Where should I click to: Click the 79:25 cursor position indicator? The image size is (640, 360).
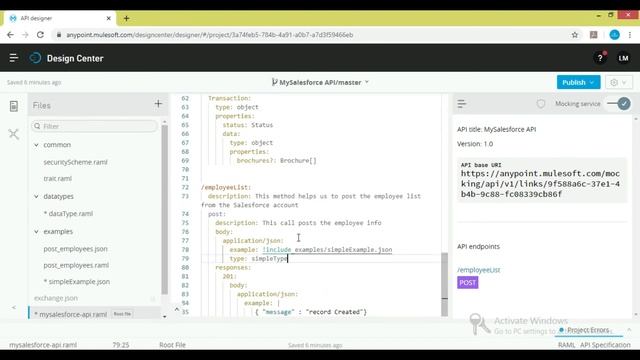click(x=121, y=345)
